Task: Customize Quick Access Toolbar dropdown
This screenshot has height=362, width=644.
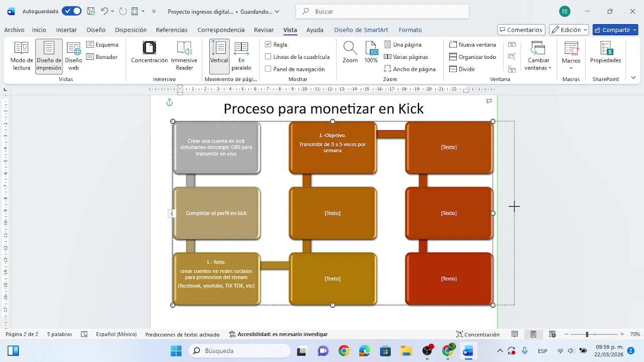Action: 153,11
